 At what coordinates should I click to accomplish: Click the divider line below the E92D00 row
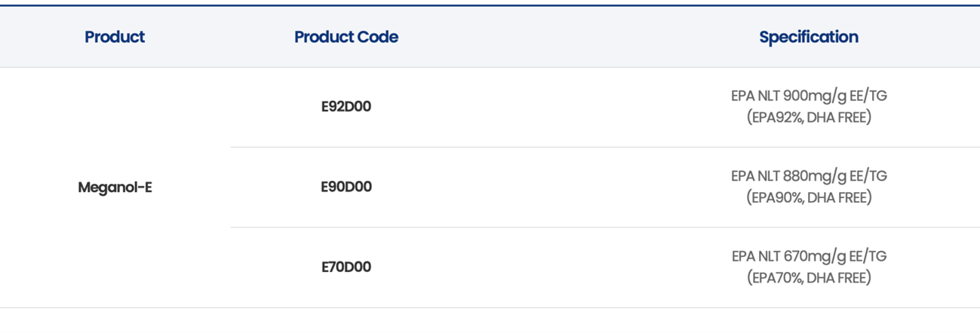pos(604,147)
